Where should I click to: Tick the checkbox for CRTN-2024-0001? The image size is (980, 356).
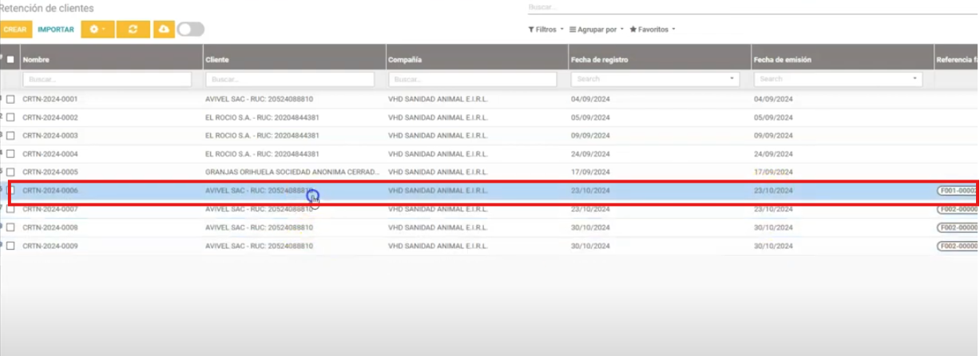(x=10, y=99)
